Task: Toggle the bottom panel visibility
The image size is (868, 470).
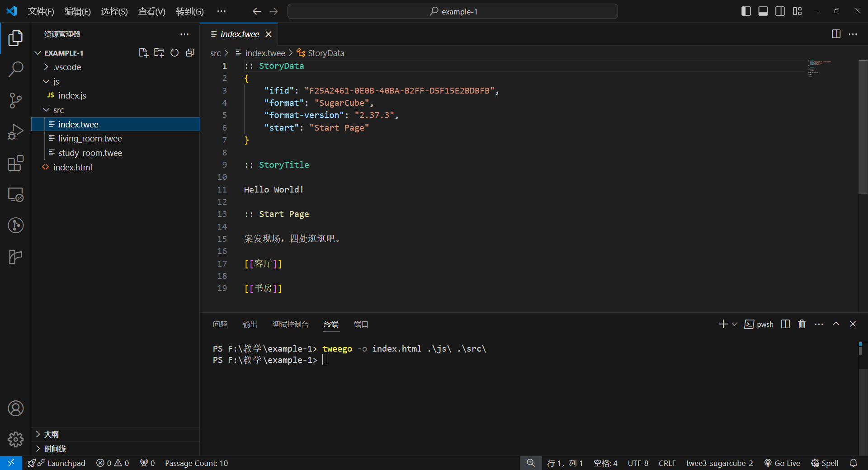Action: [763, 11]
